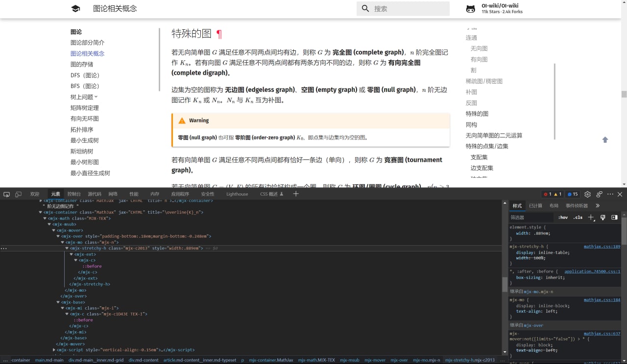
Task: Open the 图的存储 sidebar link
Action: (81, 64)
